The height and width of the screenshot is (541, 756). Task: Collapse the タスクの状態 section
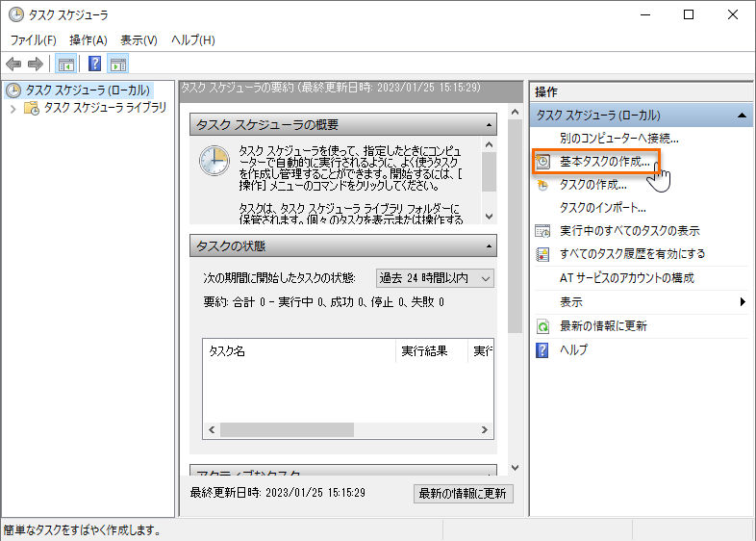coord(489,245)
